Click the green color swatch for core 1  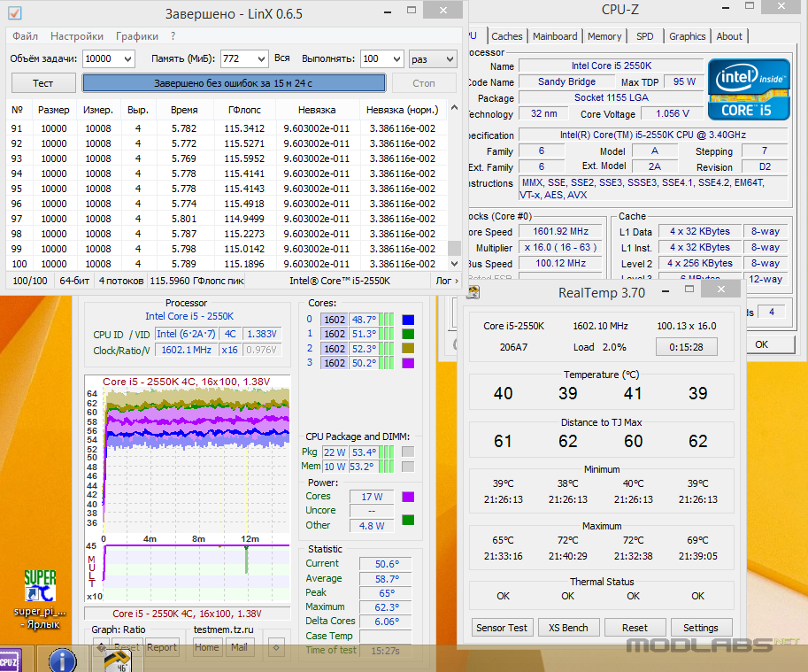[x=408, y=334]
